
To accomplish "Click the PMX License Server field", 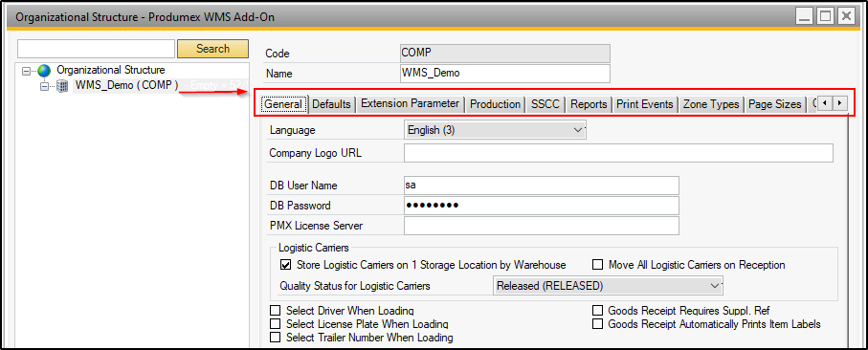I will point(542,226).
